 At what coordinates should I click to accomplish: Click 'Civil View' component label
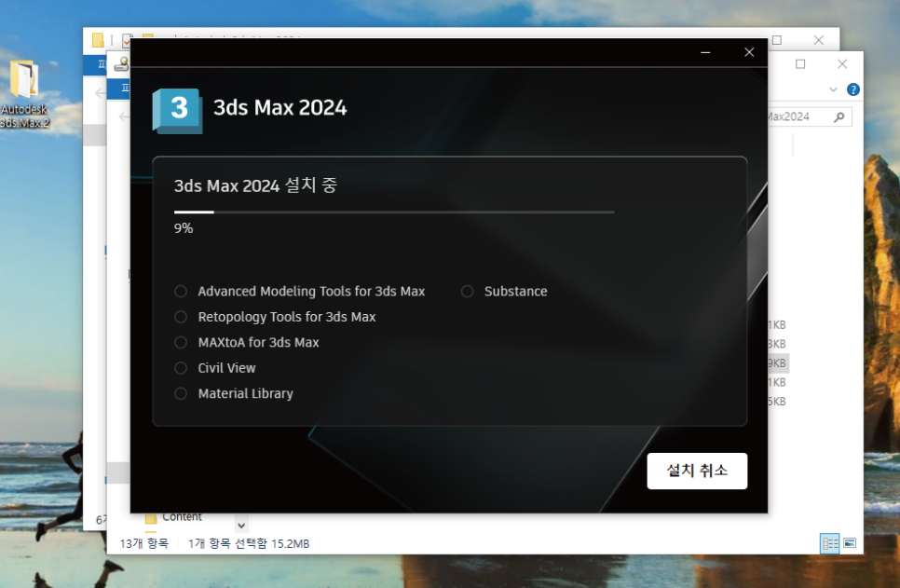[x=226, y=368]
